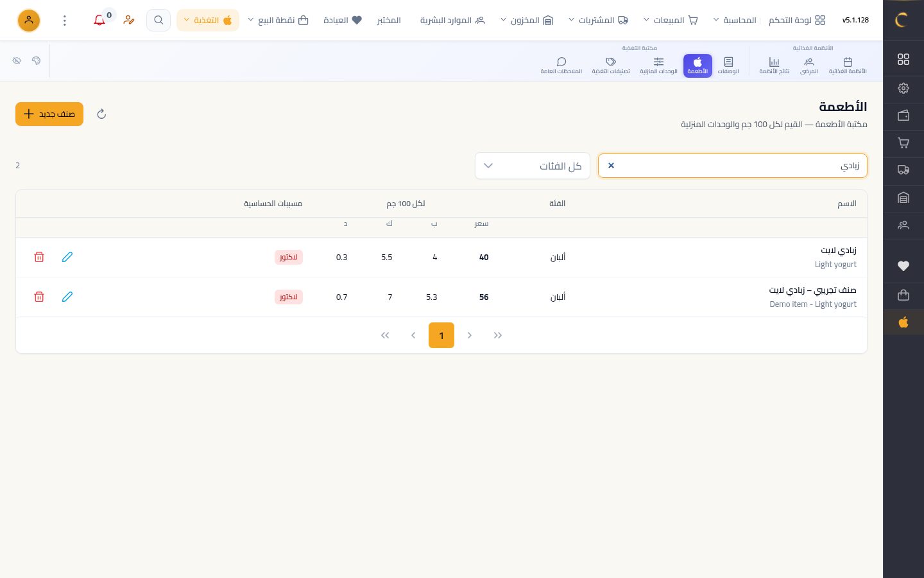Open the تصنيفات التغذية tags tab

pyautogui.click(x=611, y=66)
